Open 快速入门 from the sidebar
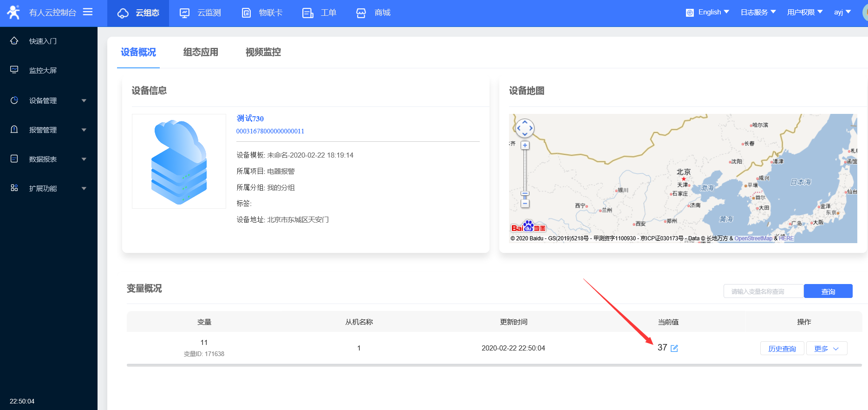Screen dimensions: 868x410 43,41
